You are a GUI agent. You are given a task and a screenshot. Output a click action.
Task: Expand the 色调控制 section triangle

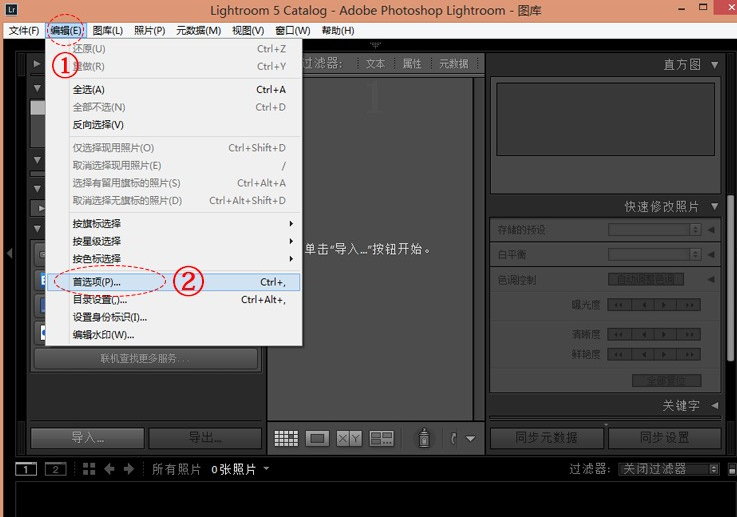(x=711, y=280)
